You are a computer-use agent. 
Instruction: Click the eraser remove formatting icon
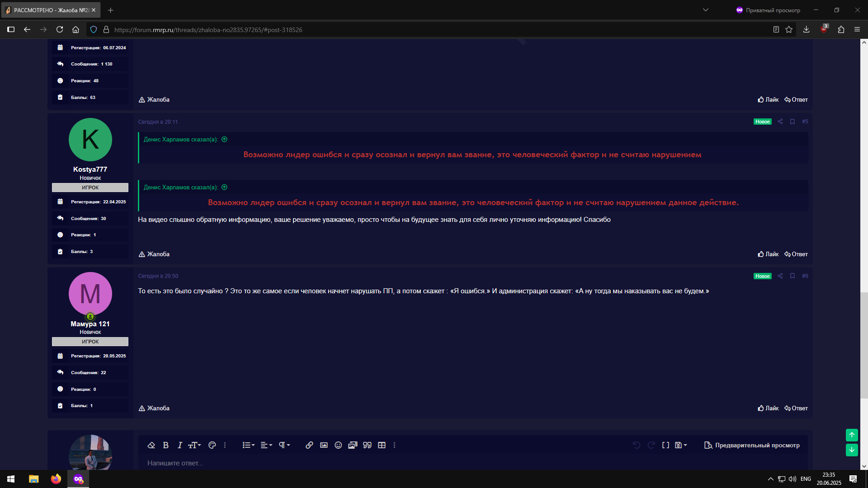click(x=151, y=445)
